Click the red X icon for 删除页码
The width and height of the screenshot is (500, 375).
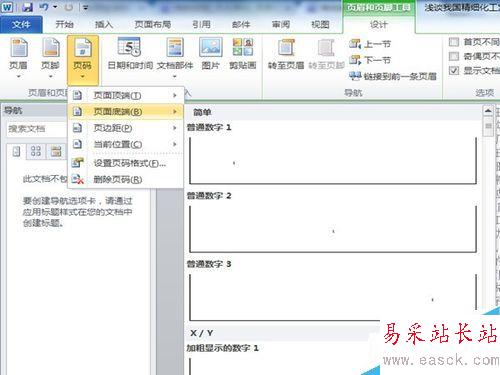point(78,179)
